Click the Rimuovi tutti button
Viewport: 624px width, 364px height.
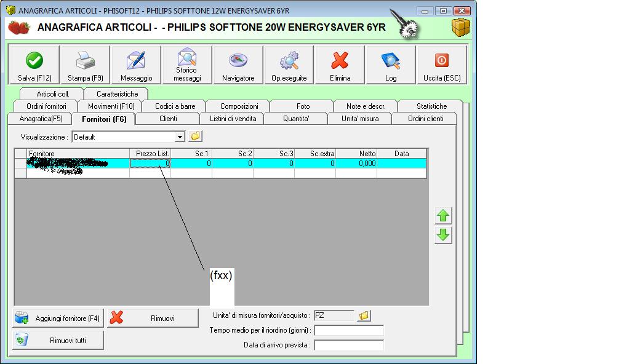[58, 340]
